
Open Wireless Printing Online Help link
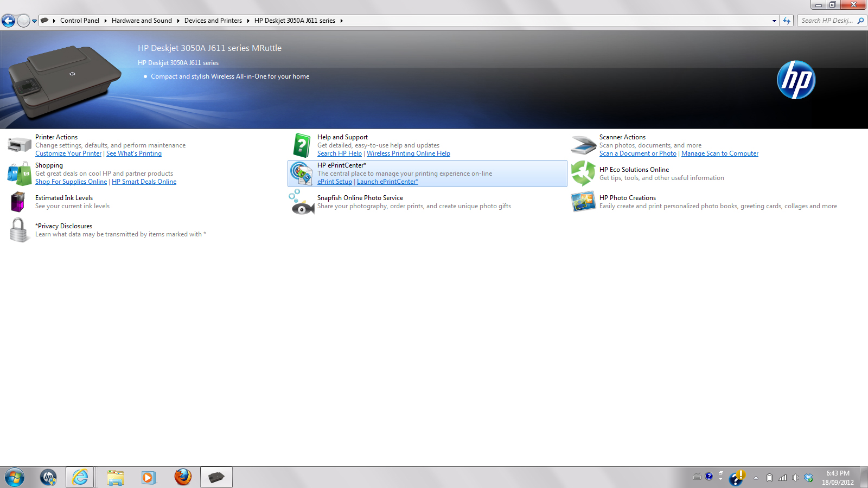coord(409,153)
